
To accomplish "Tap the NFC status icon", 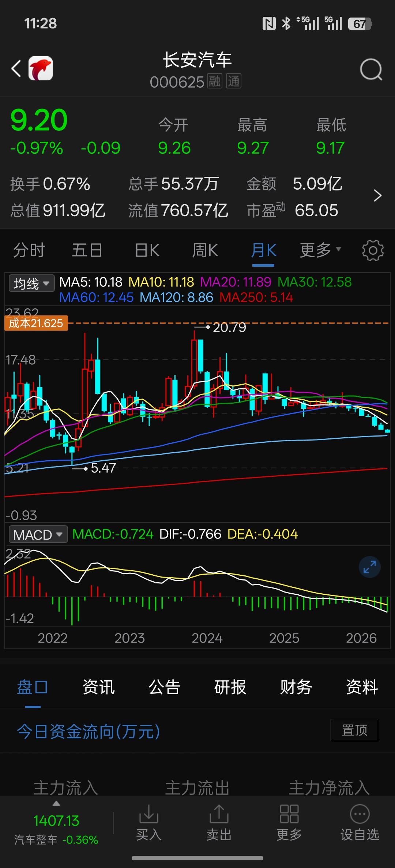I will [x=269, y=24].
